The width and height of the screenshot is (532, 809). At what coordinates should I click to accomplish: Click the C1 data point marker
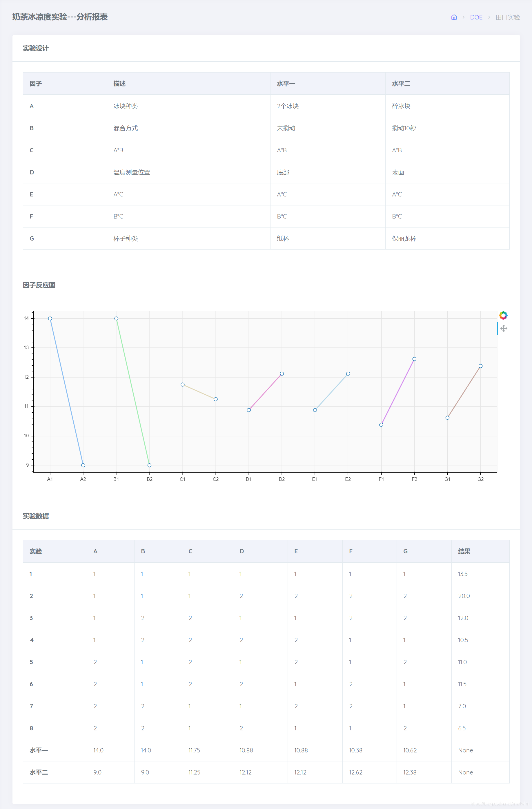click(183, 384)
